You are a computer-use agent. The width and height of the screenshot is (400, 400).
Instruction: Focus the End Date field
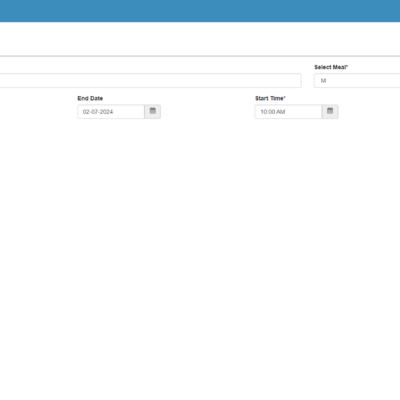pos(111,112)
